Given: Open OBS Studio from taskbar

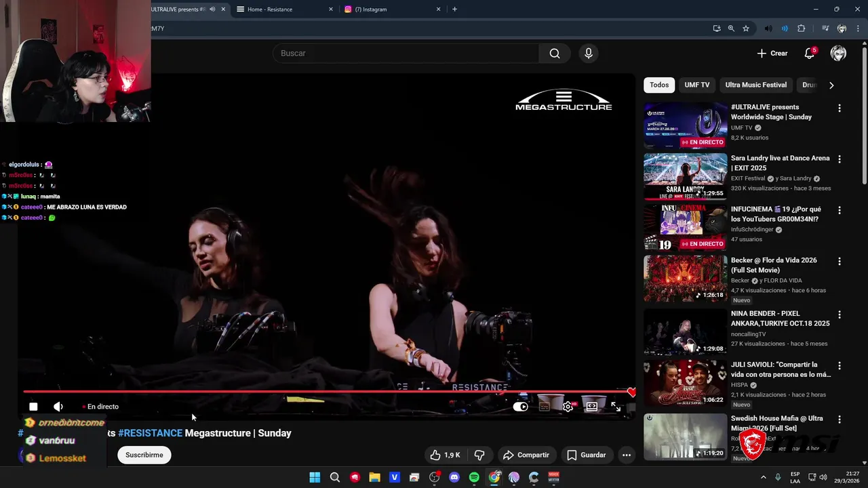Looking at the screenshot, I should coord(435,477).
